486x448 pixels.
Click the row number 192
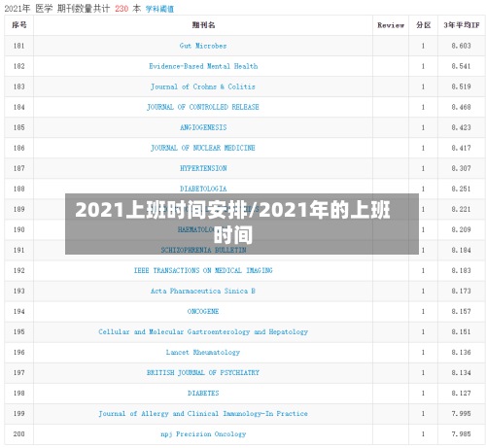click(x=19, y=270)
